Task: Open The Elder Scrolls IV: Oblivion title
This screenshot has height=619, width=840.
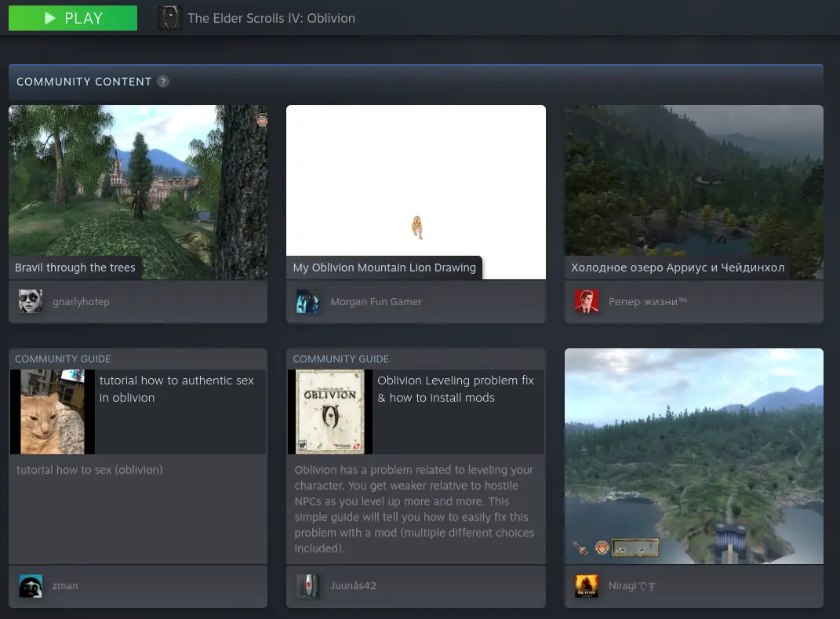Action: pyautogui.click(x=271, y=18)
